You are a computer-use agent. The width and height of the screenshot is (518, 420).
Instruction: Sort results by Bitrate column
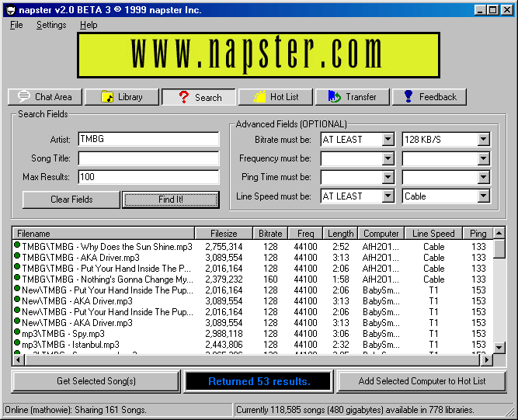(x=270, y=234)
